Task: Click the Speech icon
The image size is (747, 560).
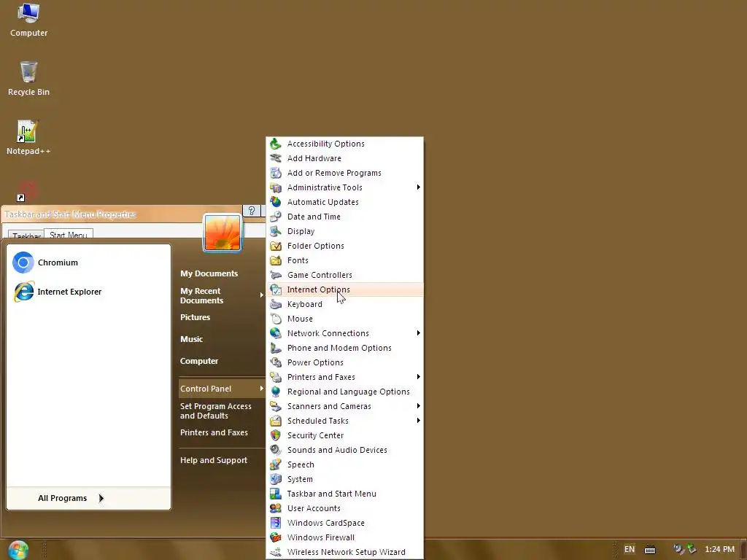Action: (x=275, y=464)
